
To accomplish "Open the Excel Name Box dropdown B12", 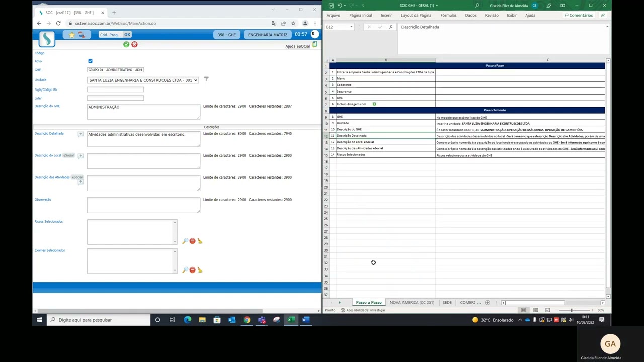I will (x=351, y=27).
